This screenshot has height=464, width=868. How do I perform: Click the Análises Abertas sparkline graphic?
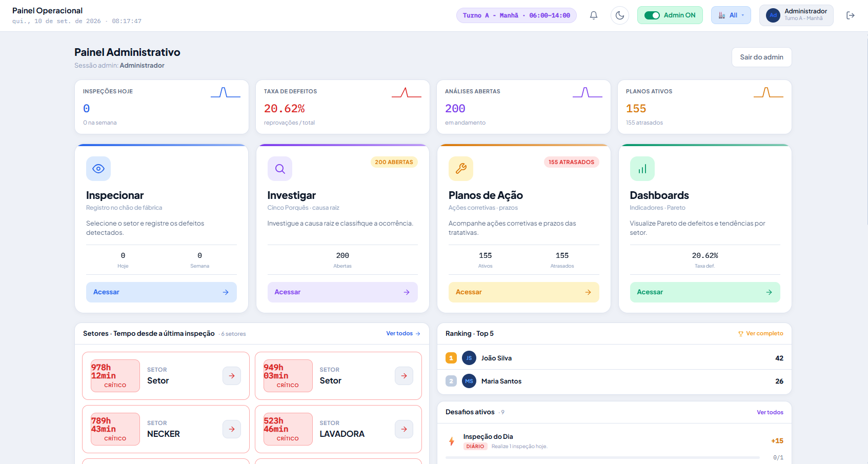588,92
